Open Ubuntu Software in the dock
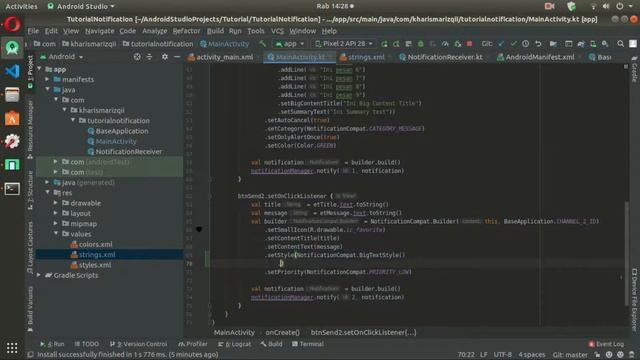640x360 pixels. (x=12, y=118)
